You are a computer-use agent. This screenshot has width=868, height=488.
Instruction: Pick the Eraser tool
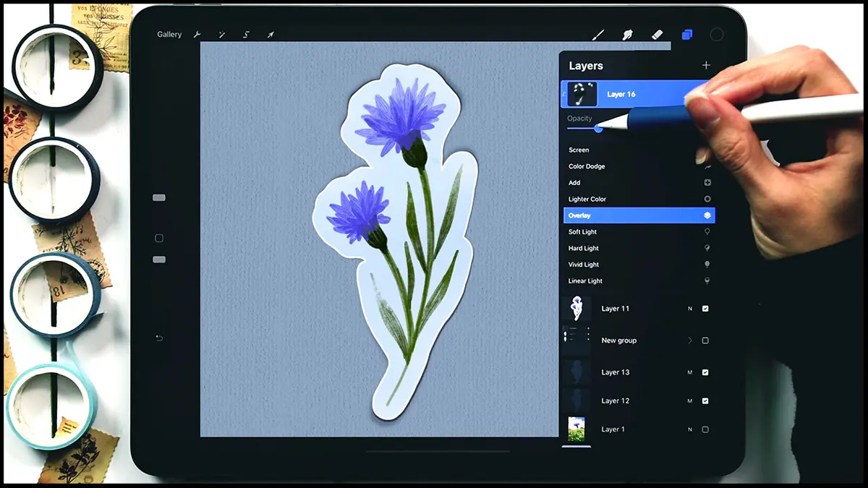(x=657, y=35)
